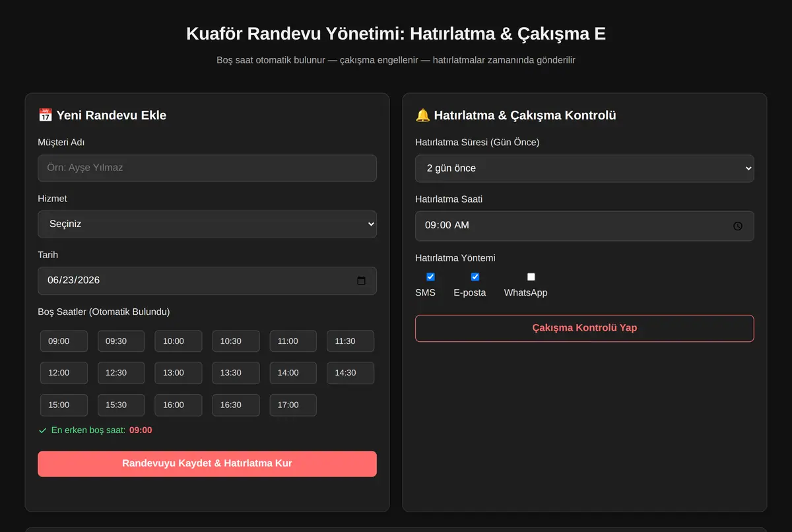
Task: Open the Hatırlatma Süresi dropdown
Action: click(585, 168)
